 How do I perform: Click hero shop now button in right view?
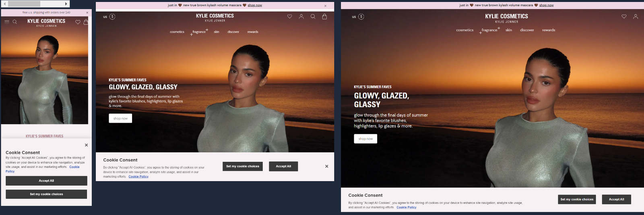pyautogui.click(x=365, y=139)
